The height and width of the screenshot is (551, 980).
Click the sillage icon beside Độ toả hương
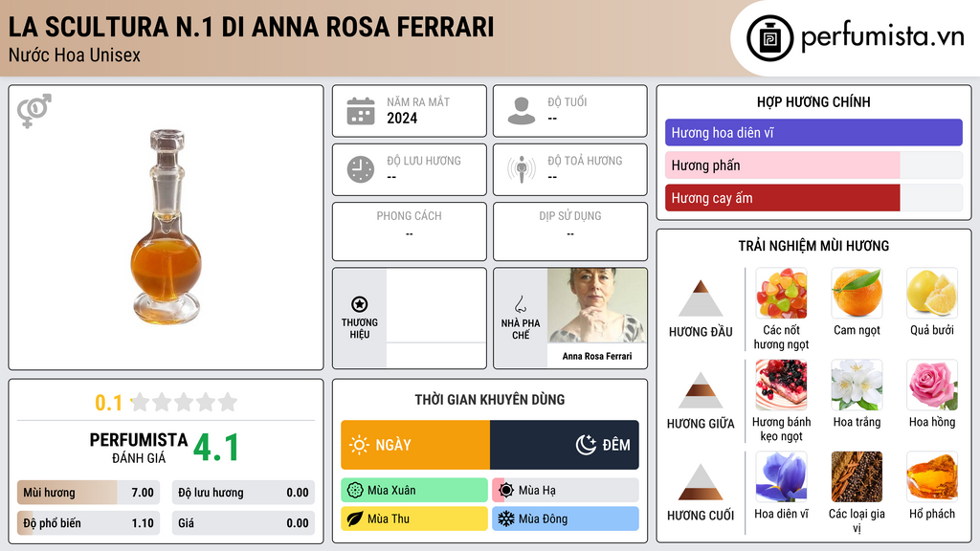522,169
